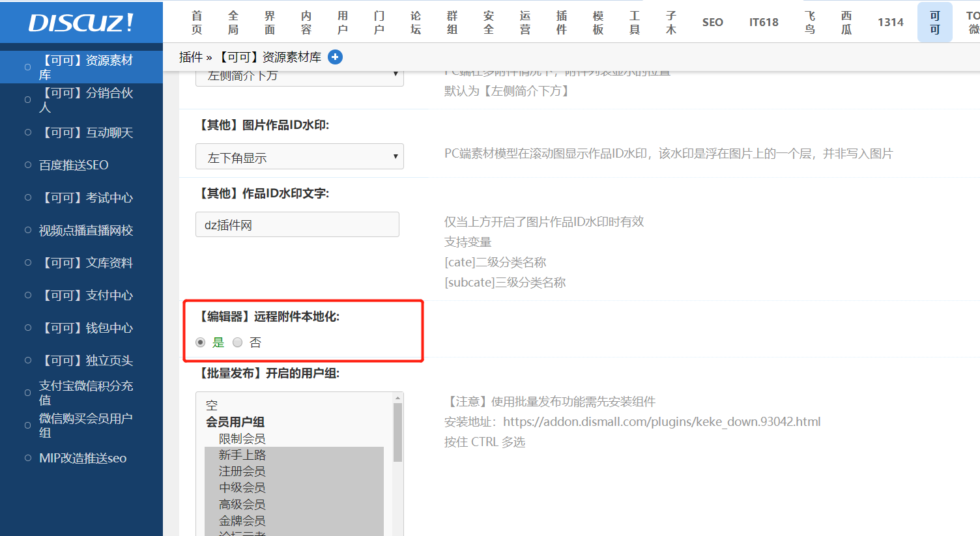This screenshot has width=980, height=536.
Task: Open the 可可 top menu tab
Action: 935,22
